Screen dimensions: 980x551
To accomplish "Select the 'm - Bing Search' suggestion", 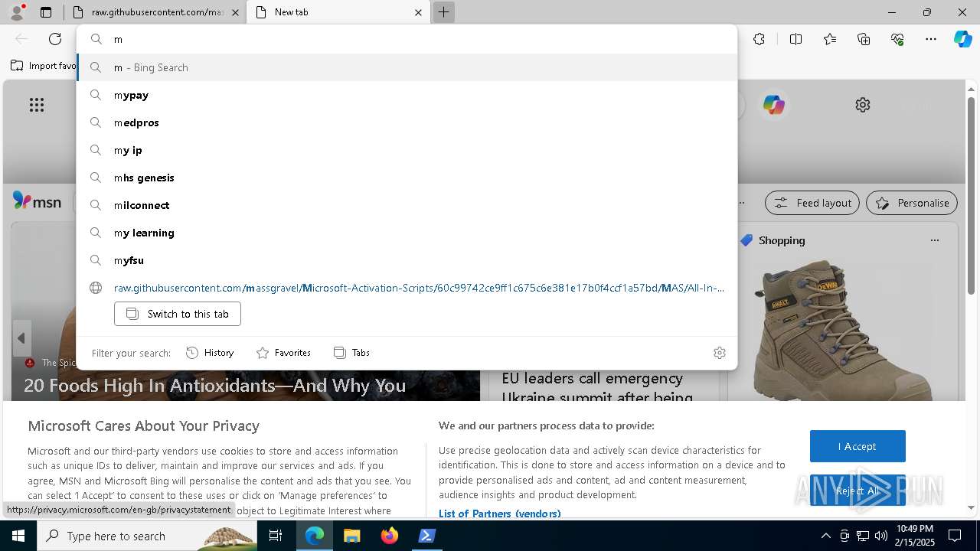I will point(407,67).
